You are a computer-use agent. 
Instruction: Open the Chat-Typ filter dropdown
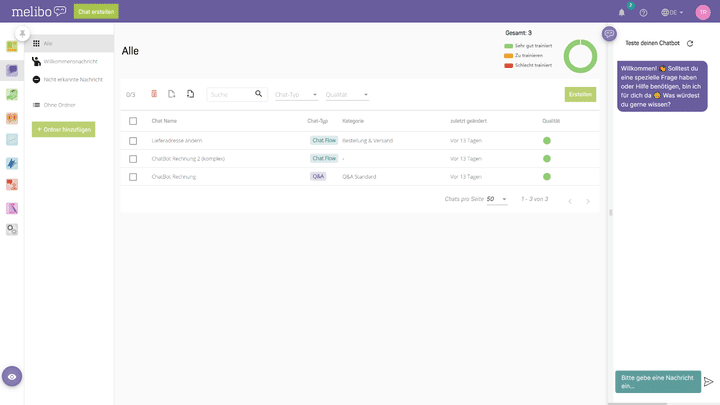click(x=296, y=95)
